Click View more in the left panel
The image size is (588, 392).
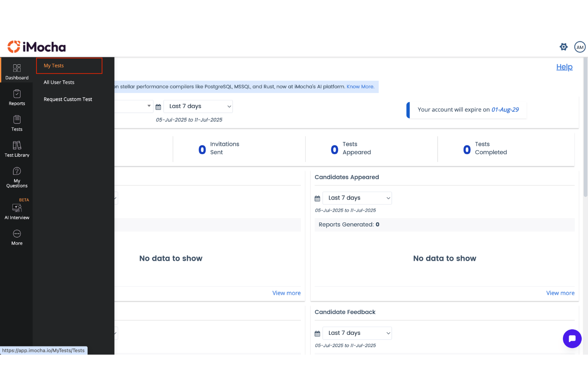pyautogui.click(x=286, y=293)
